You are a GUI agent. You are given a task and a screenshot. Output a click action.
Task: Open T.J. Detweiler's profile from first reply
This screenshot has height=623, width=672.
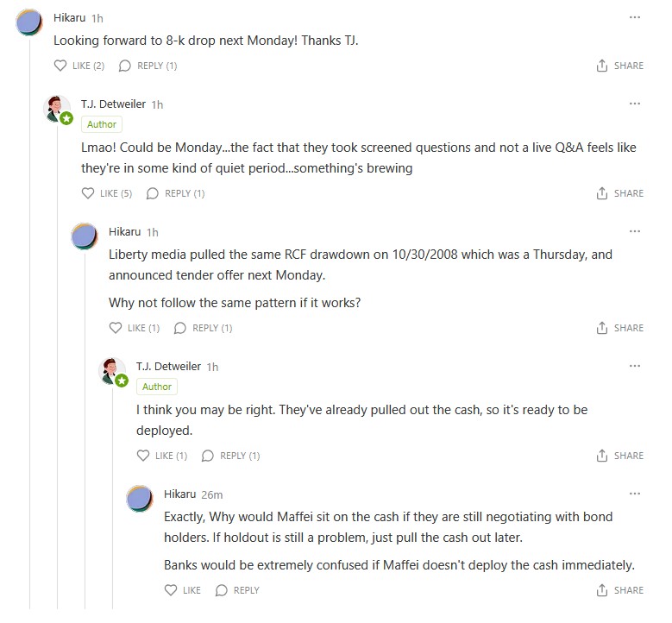tap(113, 104)
